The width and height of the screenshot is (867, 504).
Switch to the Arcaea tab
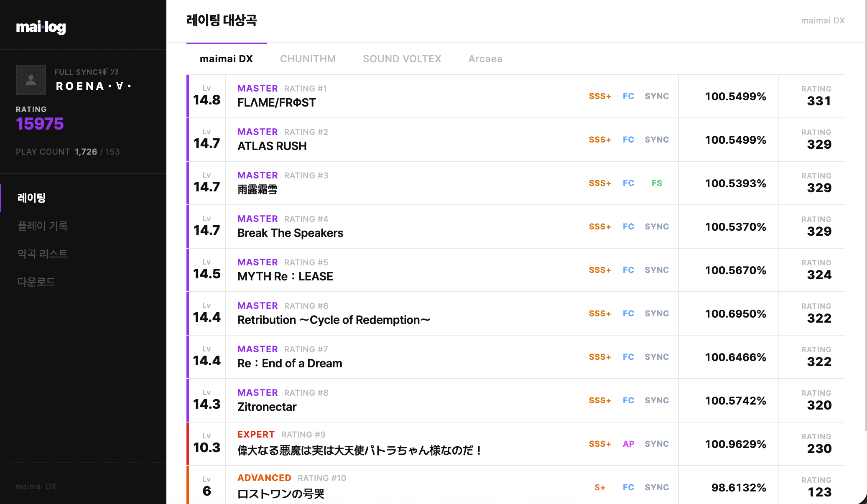(x=485, y=59)
